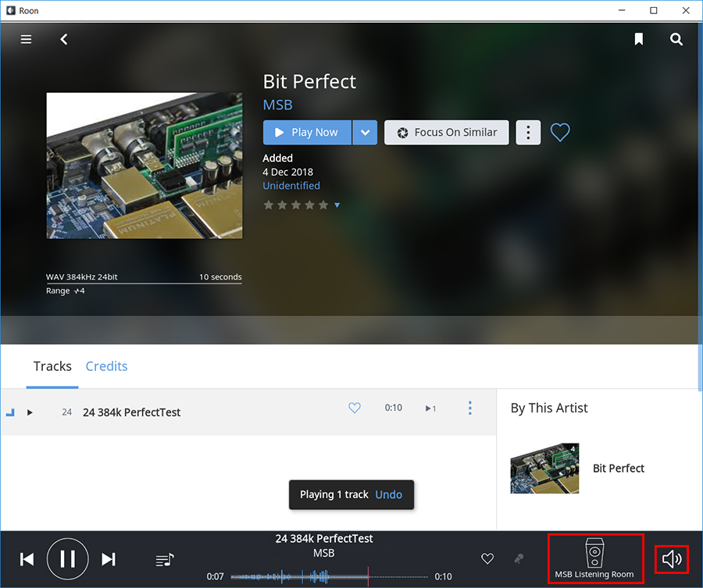This screenshot has width=703, height=588.
Task: Select the MSB Listening Room zone
Action: [594, 558]
